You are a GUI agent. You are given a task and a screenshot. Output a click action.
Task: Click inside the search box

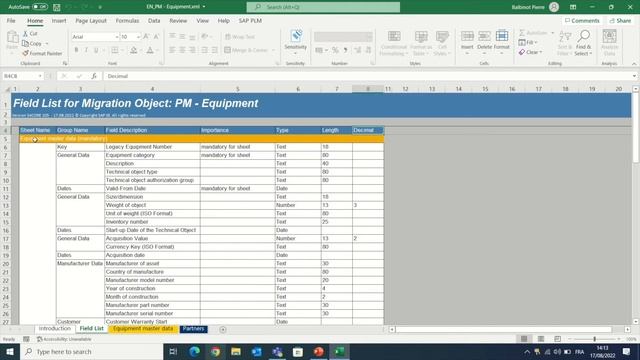tap(323, 7)
